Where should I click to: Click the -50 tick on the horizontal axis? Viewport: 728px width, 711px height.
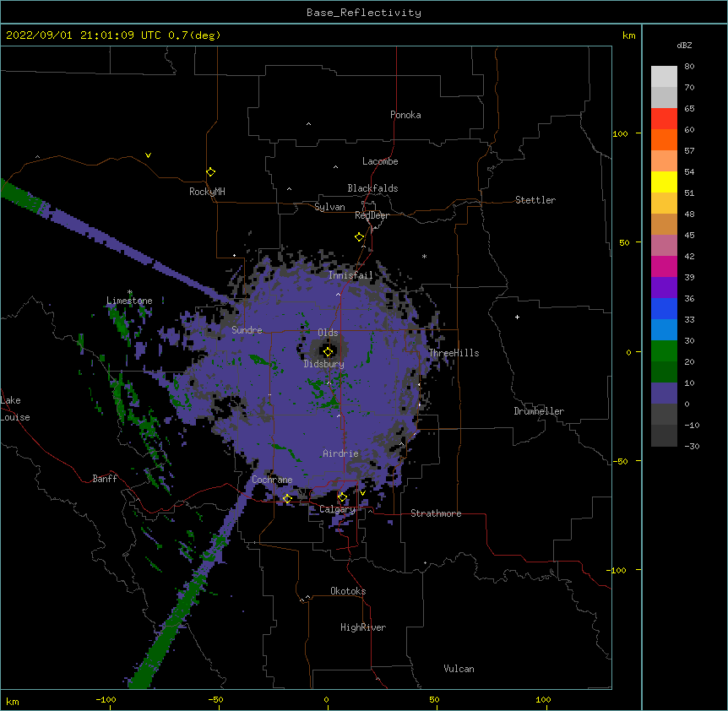coord(215,700)
